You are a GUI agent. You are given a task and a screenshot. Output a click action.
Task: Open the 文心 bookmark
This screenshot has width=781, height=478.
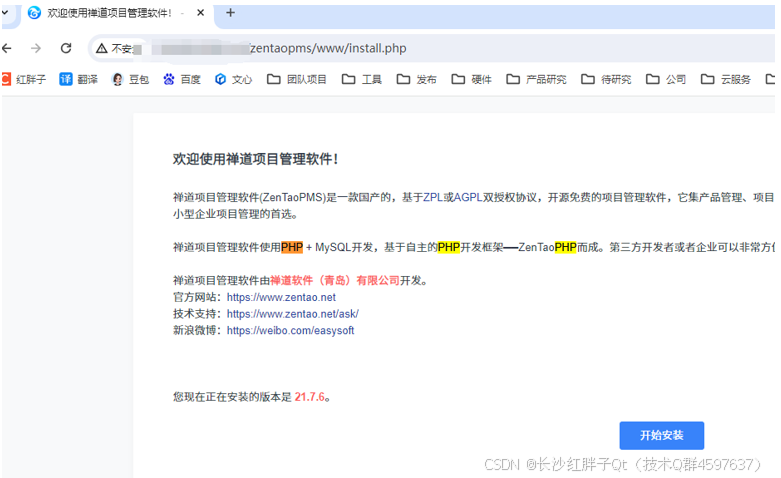(234, 79)
